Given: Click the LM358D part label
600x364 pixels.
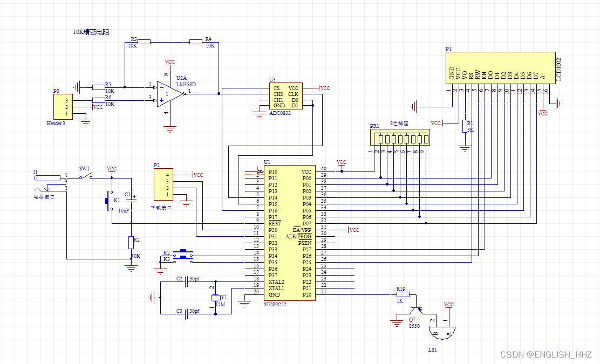Looking at the screenshot, I should tap(186, 85).
